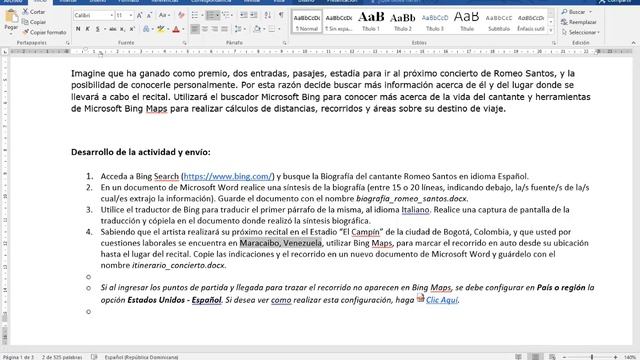
Task: Open the Correspondencia tab
Action: pos(211,1)
